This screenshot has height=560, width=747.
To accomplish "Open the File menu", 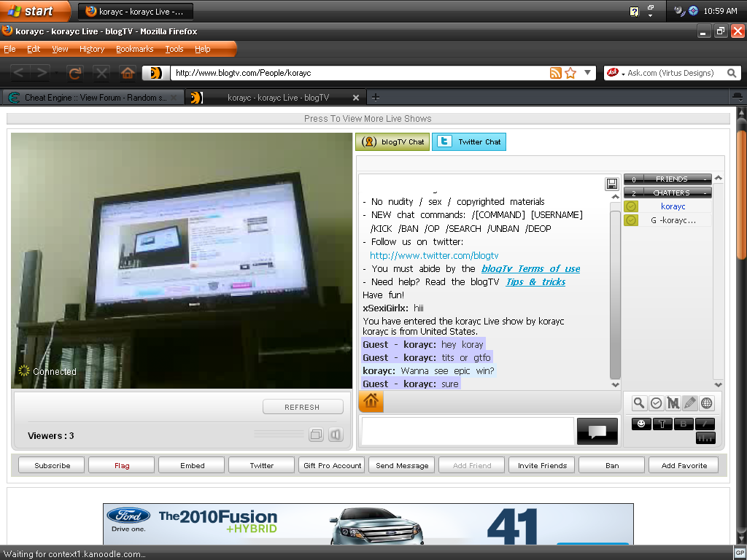I will 9,49.
